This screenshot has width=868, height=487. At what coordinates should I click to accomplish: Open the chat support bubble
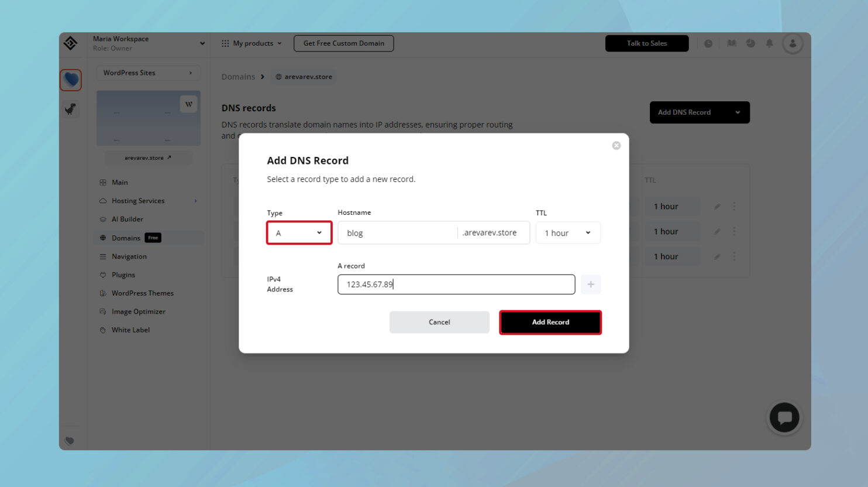tap(784, 417)
